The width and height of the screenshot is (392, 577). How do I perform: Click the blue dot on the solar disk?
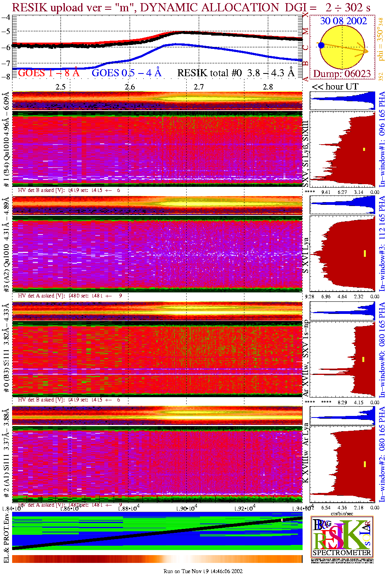[321, 45]
